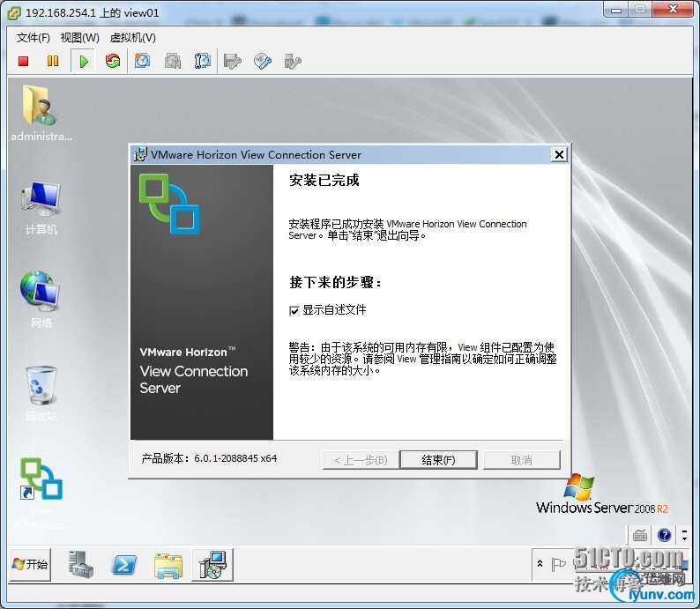Image resolution: width=700 pixels, height=609 pixels.
Task: Click the disabled 上一步(B) button
Action: click(361, 460)
